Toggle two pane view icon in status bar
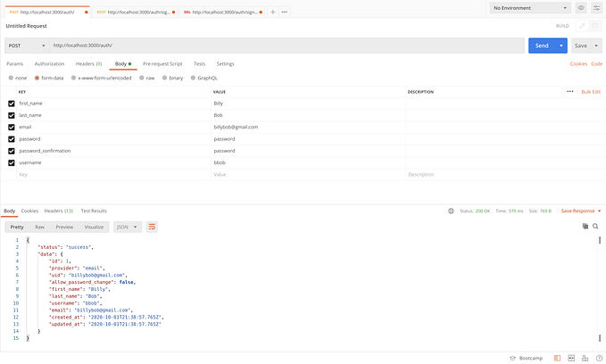The width and height of the screenshot is (606, 364). tap(571, 359)
